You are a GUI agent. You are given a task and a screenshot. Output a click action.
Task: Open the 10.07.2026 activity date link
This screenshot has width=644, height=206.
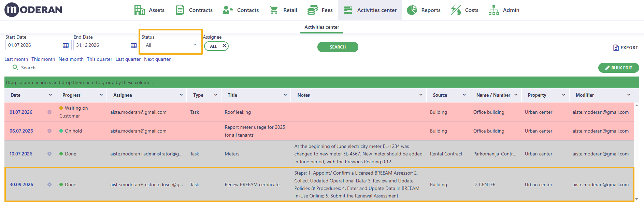click(21, 154)
